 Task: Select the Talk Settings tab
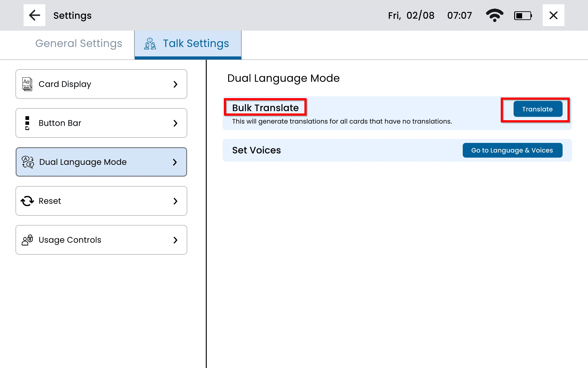click(x=196, y=44)
